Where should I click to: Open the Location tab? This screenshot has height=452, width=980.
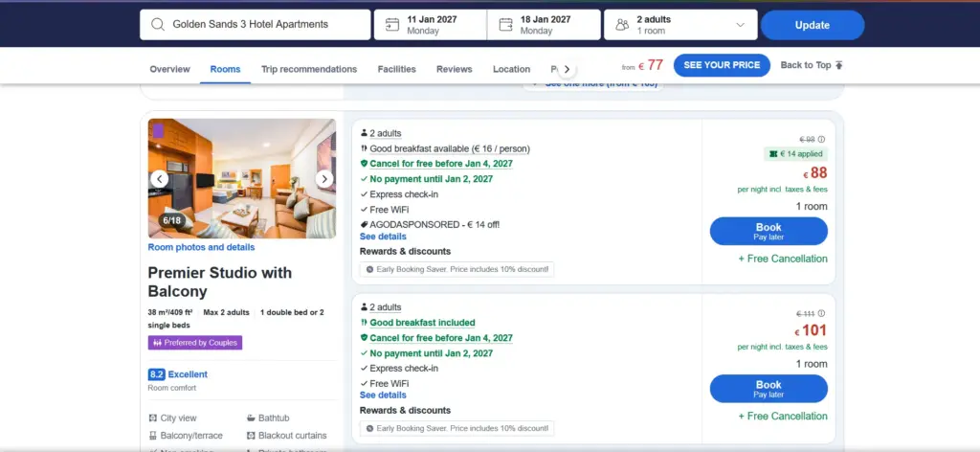[x=511, y=69]
